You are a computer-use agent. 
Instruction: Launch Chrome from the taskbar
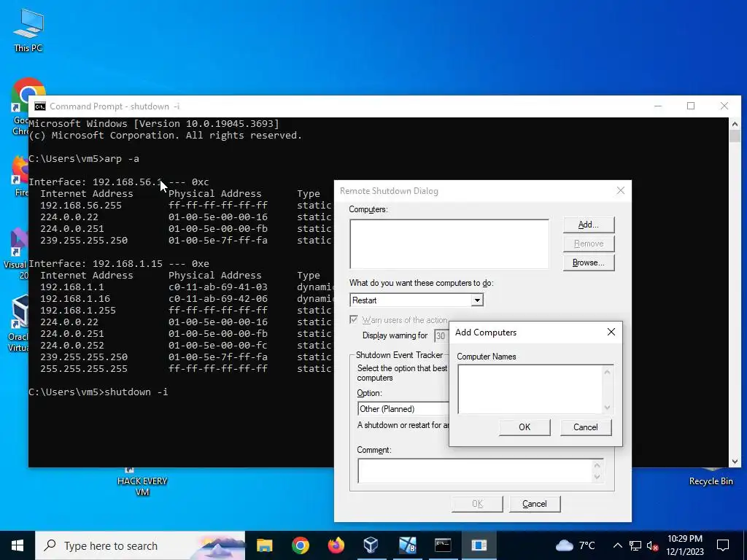300,545
